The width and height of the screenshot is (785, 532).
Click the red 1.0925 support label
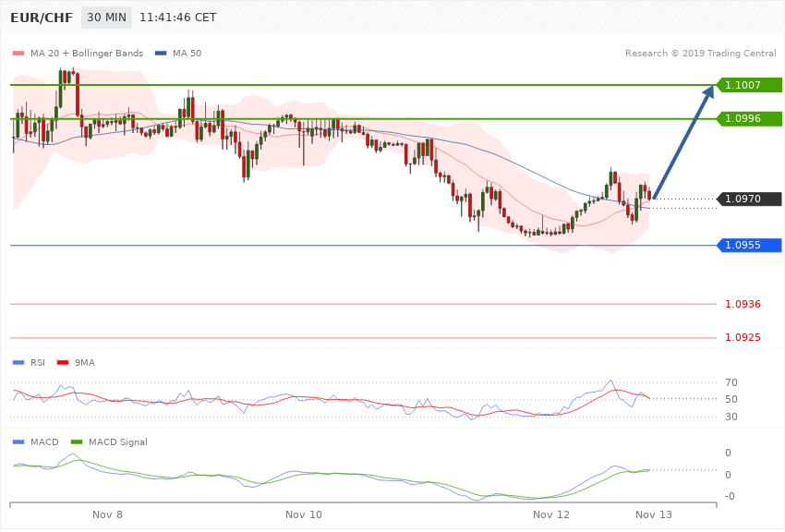743,338
